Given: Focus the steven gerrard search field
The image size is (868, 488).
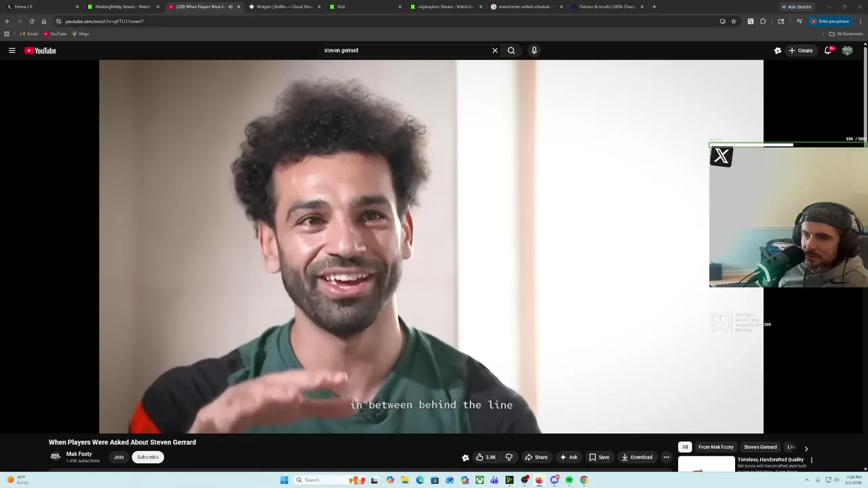Looking at the screenshot, I should tap(406, 50).
